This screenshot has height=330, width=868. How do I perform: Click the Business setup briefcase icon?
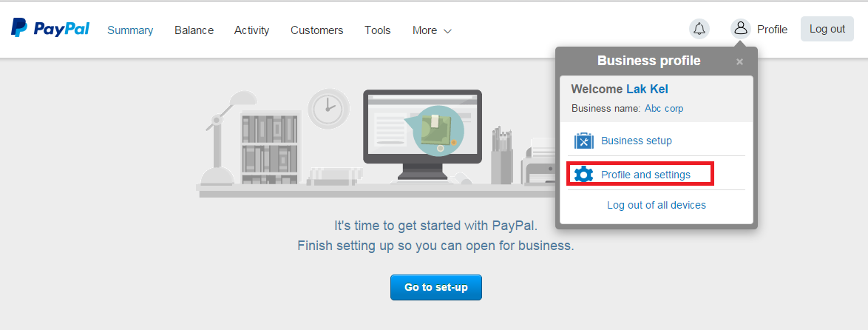pos(583,141)
